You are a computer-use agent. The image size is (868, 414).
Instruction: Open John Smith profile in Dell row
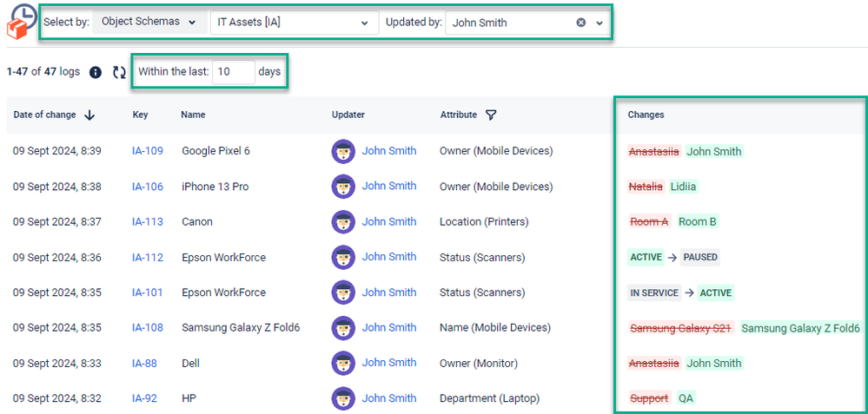389,363
